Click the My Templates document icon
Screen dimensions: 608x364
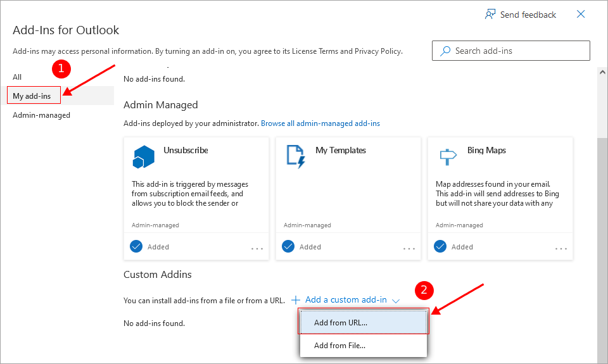(295, 156)
